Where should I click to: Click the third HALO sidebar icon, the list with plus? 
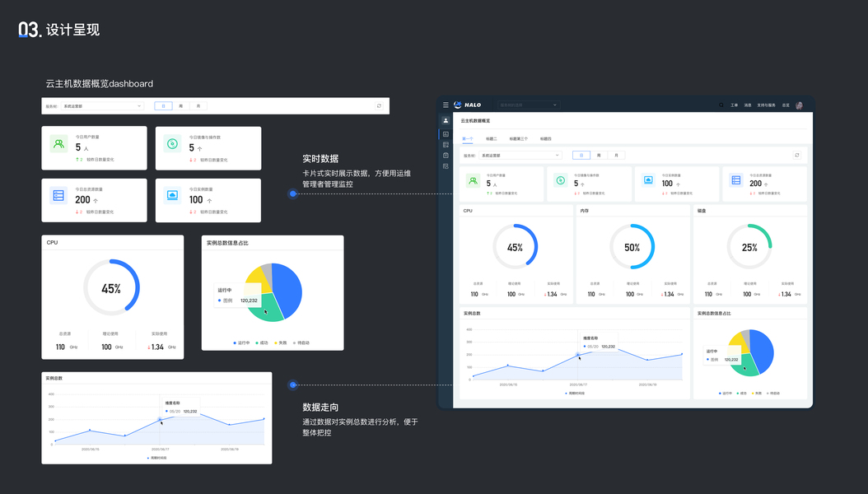click(x=446, y=144)
